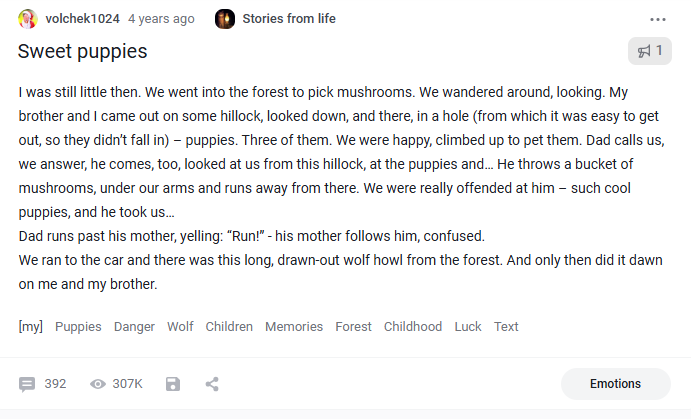The height and width of the screenshot is (419, 691).
Task: Click the eye views icon
Action: [x=98, y=384]
